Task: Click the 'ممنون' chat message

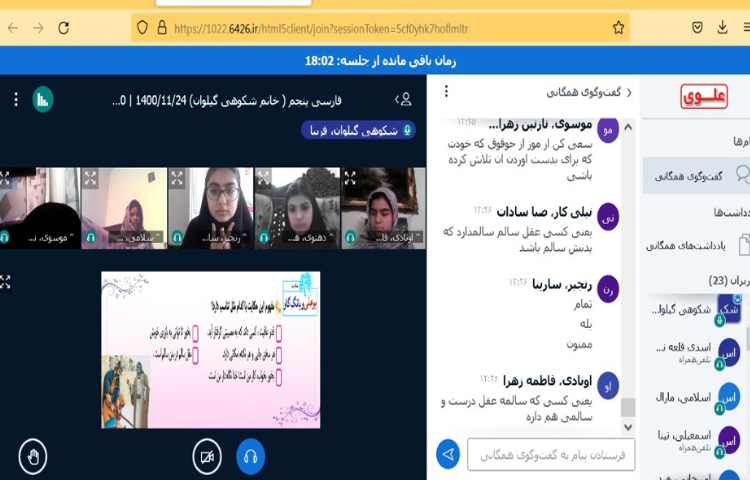Action: [x=579, y=344]
